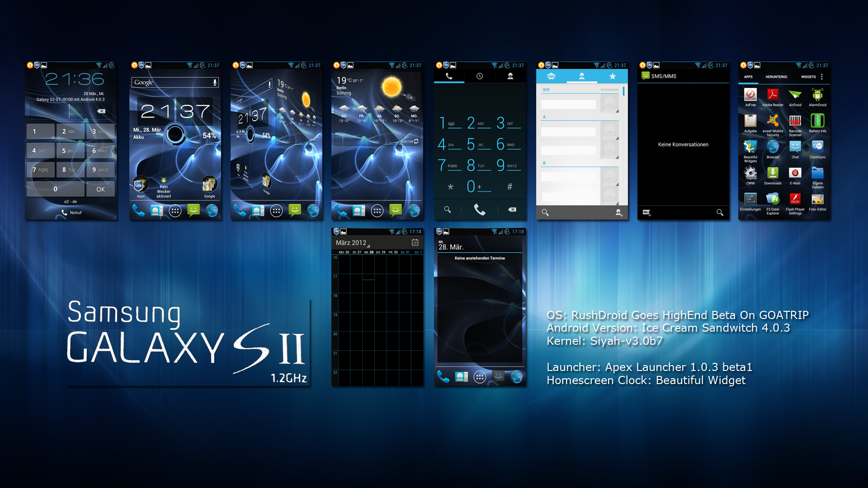This screenshot has height=488, width=868.
Task: Click the Google search bar on the home screen
Action: pyautogui.click(x=175, y=82)
